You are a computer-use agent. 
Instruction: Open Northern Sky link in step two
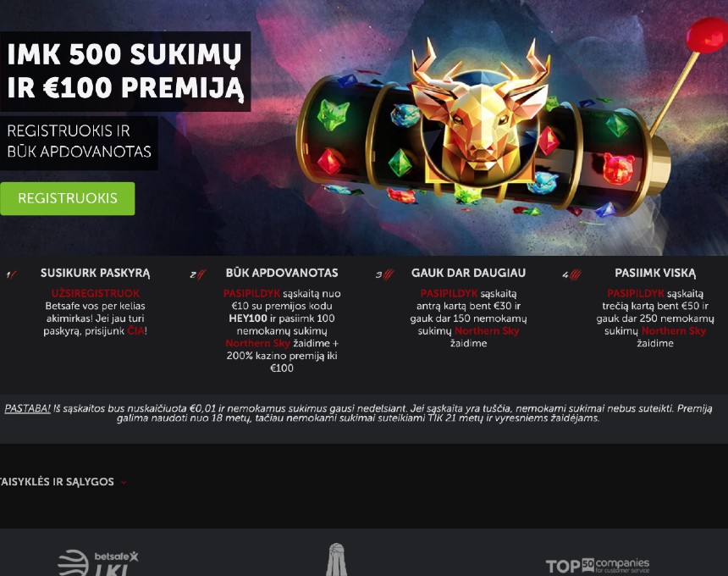point(257,343)
